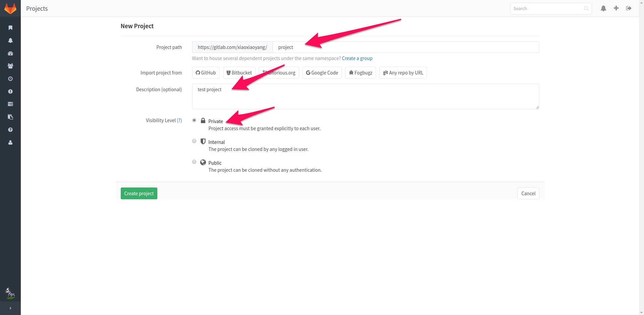644x315 pixels.
Task: Import project from Gitorious.org
Action: point(279,73)
